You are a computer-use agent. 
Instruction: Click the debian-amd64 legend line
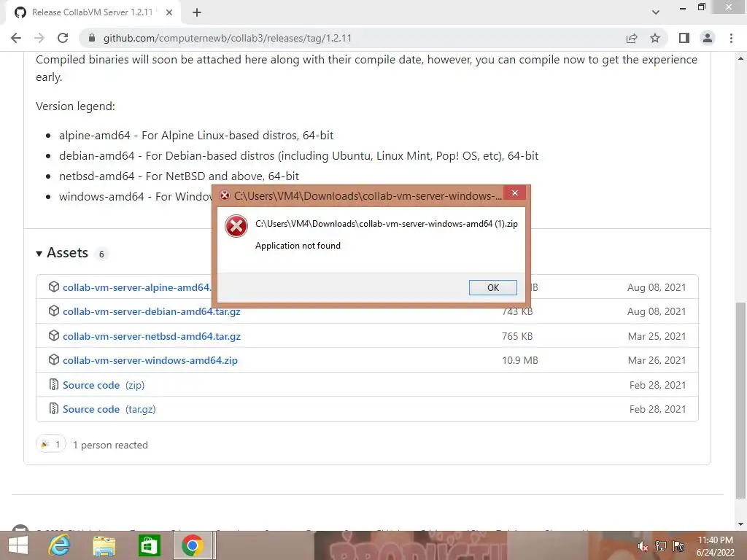(298, 156)
